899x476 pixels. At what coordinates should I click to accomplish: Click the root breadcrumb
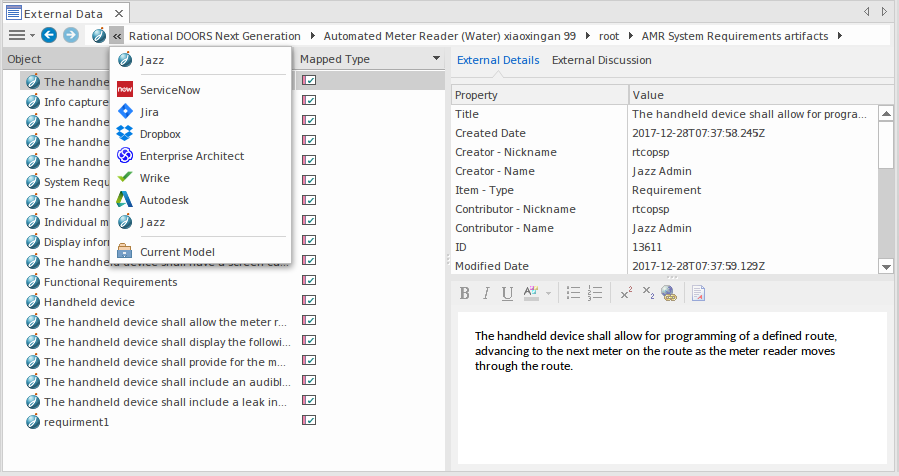(x=609, y=36)
